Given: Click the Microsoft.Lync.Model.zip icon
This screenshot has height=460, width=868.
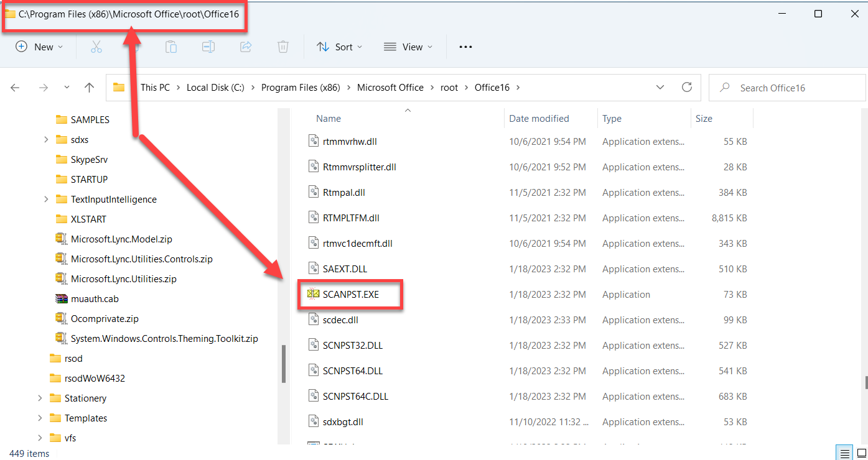Looking at the screenshot, I should pyautogui.click(x=61, y=239).
